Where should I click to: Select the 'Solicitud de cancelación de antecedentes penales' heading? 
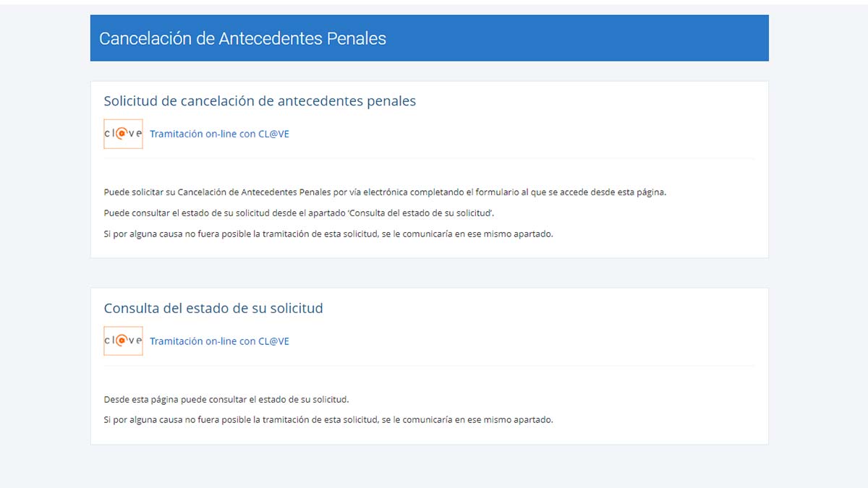pyautogui.click(x=260, y=100)
